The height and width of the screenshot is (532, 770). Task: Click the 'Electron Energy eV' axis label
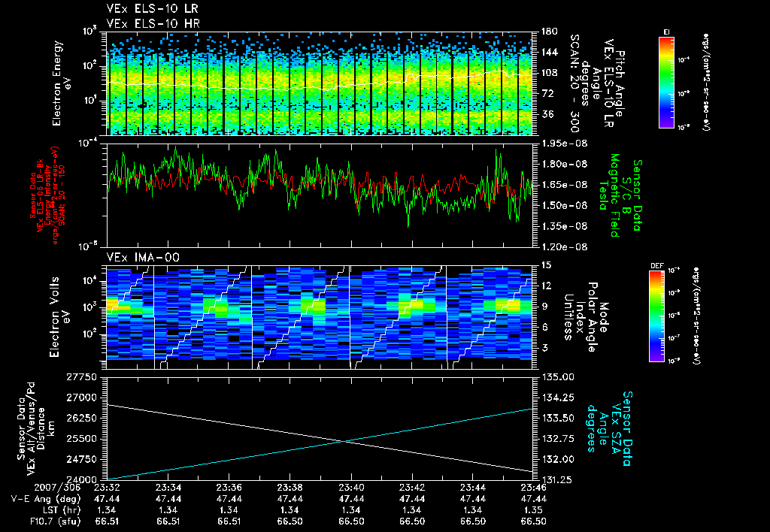pyautogui.click(x=62, y=83)
